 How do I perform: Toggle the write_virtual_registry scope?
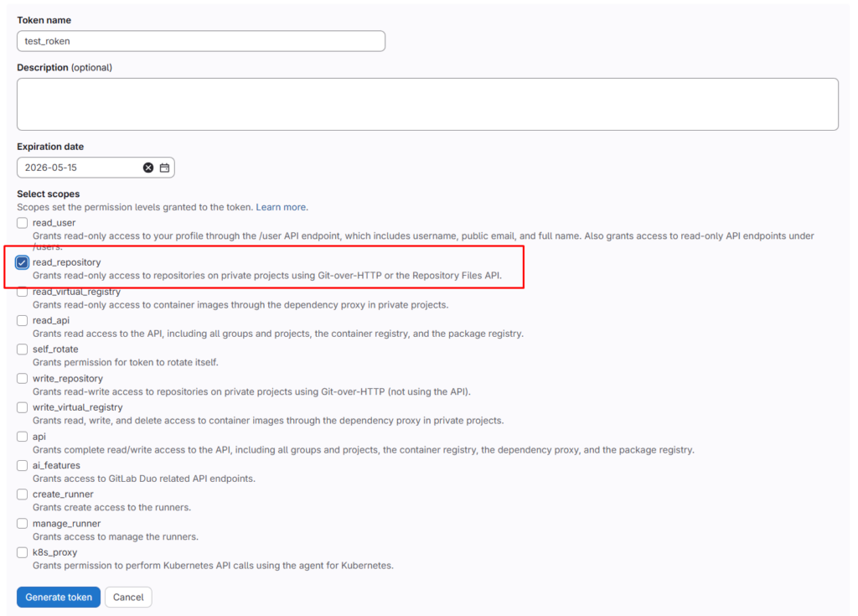coord(23,407)
